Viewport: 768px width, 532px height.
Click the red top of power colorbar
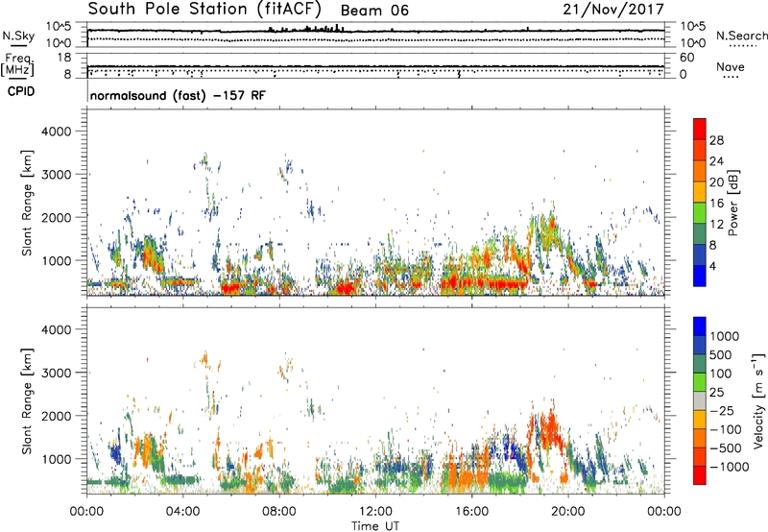coord(700,129)
